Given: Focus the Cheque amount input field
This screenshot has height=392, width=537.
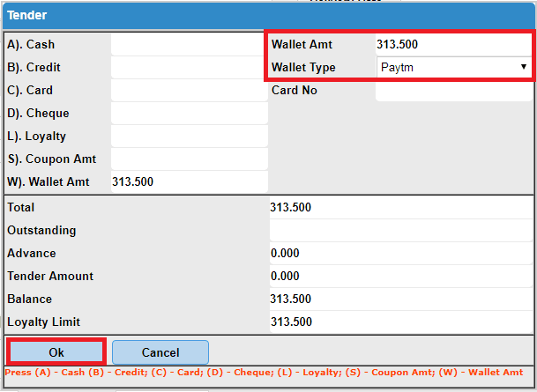Looking at the screenshot, I should click(189, 113).
